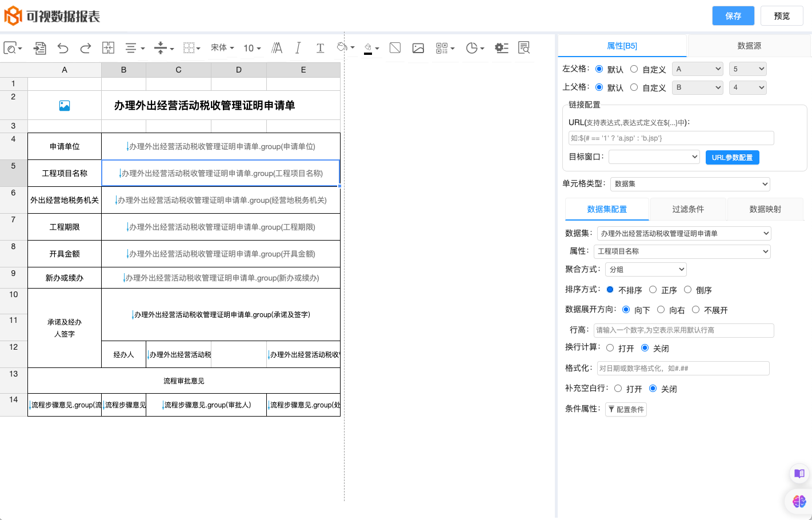Select 默认 for 左父格
This screenshot has width=812, height=520.
click(x=599, y=69)
